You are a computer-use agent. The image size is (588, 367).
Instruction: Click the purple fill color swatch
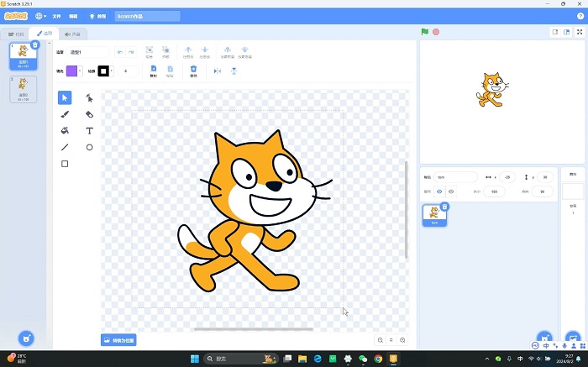(71, 71)
